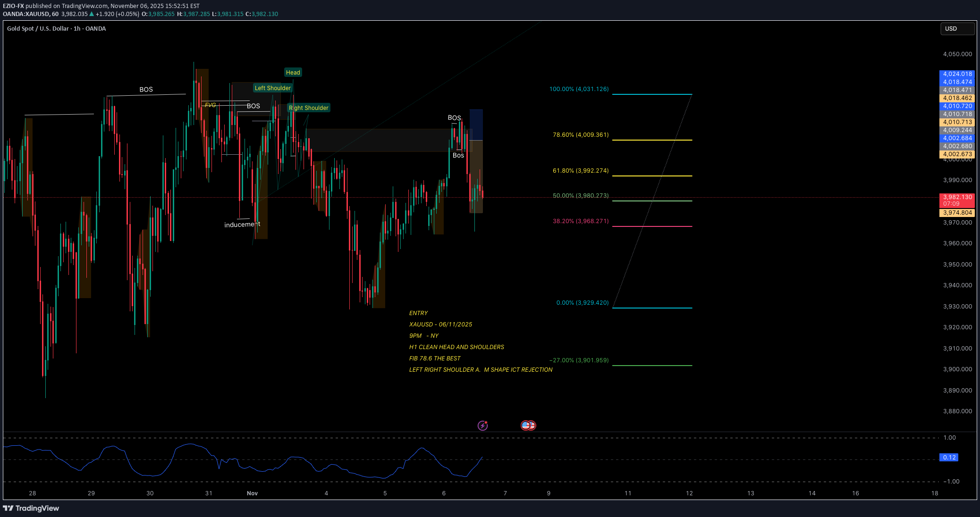Screen dimensions: 980x517
Task: Open the USD currency selector
Action: tap(957, 29)
